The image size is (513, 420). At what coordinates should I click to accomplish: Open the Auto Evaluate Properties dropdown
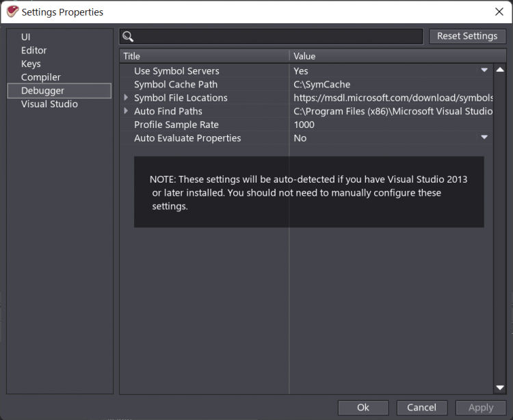pos(484,137)
